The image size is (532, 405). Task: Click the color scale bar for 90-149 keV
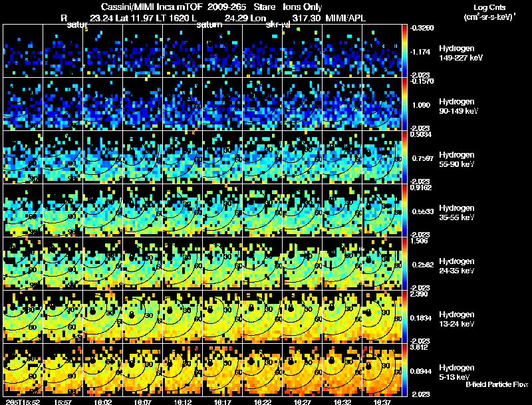pyautogui.click(x=404, y=104)
